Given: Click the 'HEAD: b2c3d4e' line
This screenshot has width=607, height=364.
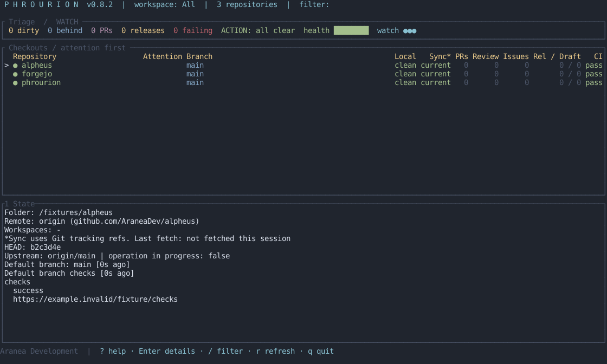Looking at the screenshot, I should tap(33, 247).
